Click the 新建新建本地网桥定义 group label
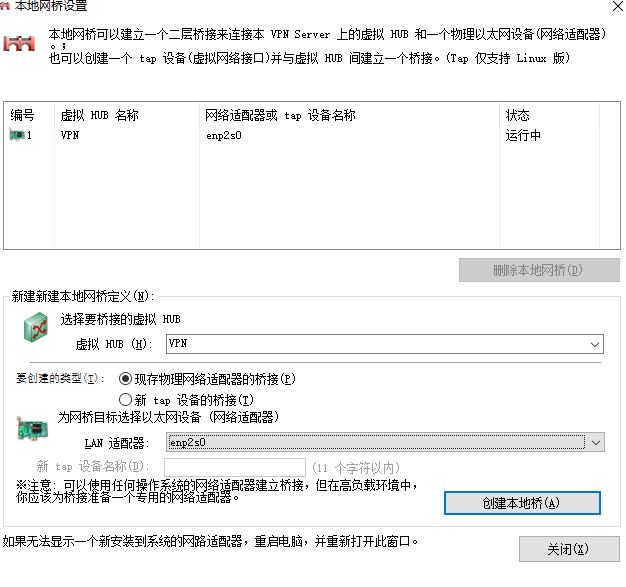The height and width of the screenshot is (587, 626). point(83,296)
